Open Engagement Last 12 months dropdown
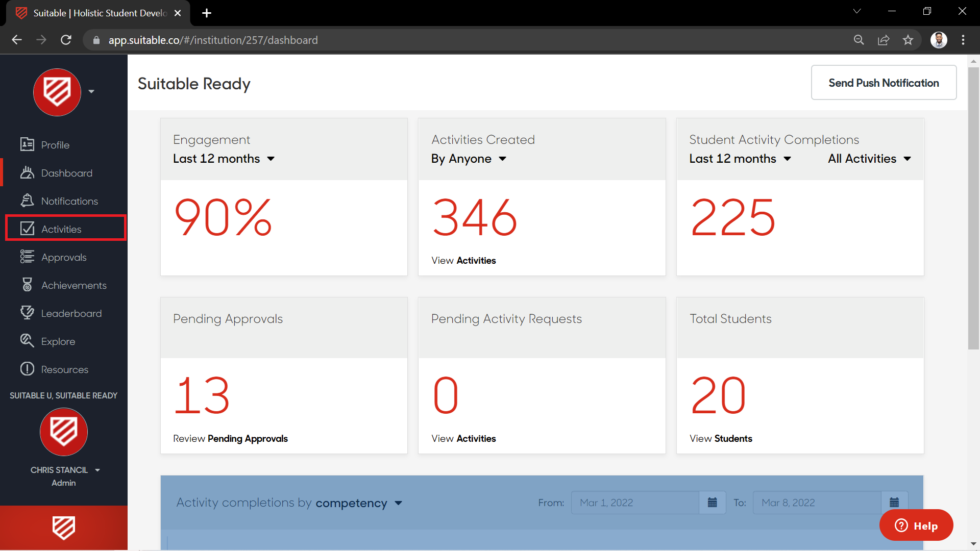 pyautogui.click(x=224, y=159)
